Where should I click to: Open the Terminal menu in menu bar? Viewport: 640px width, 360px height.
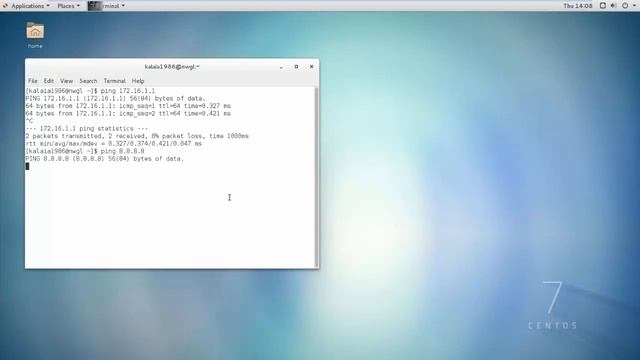pos(114,81)
